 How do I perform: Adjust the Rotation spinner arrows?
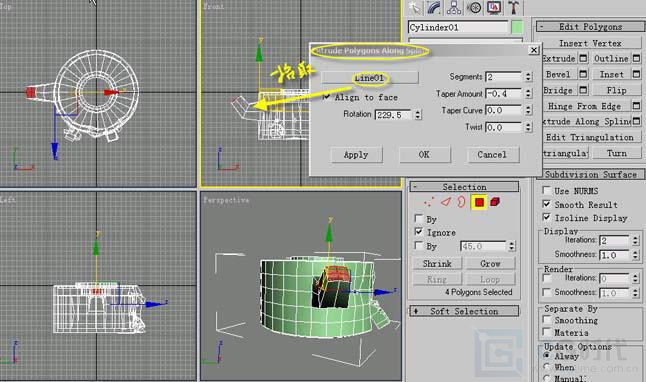tap(418, 115)
